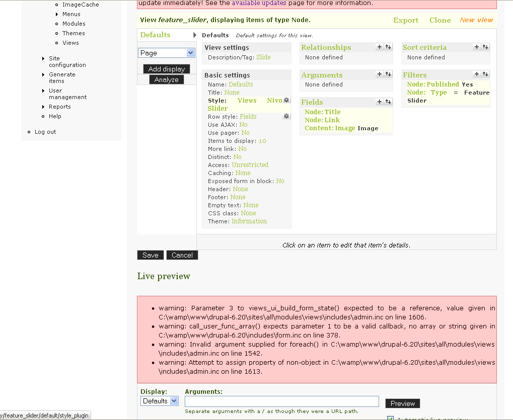Edit the Items to display value of 10
513x420 pixels.
[x=262, y=140]
